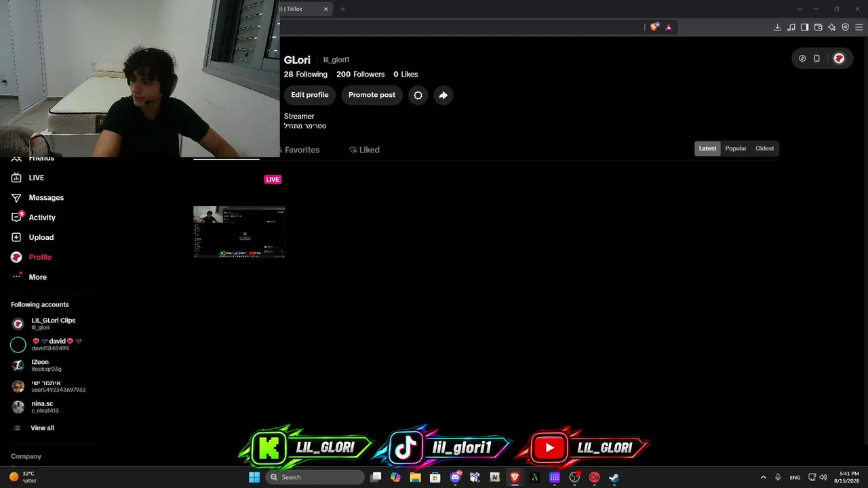Open Messages from the TikTok sidebar

(37, 197)
